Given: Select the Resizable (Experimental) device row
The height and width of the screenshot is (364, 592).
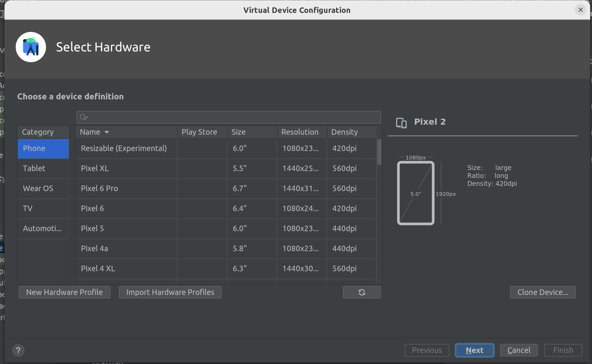Looking at the screenshot, I should 226,148.
